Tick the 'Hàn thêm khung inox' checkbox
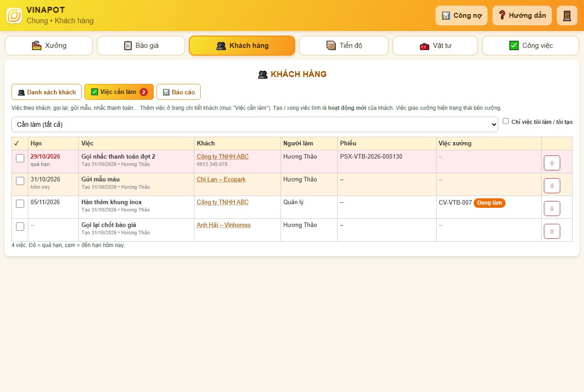 (x=20, y=204)
